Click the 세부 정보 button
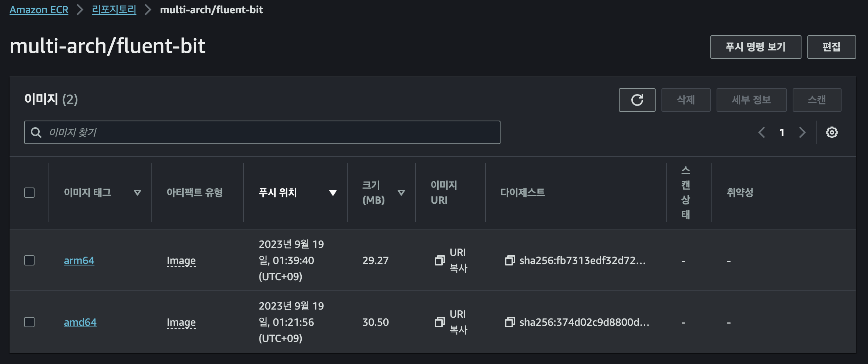This screenshot has width=868, height=364. pyautogui.click(x=752, y=100)
